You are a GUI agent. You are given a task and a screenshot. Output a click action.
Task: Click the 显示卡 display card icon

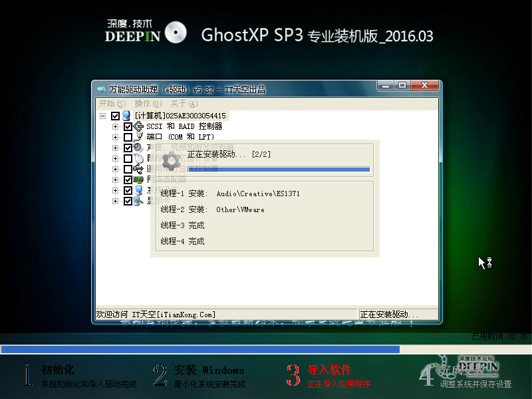tap(138, 199)
